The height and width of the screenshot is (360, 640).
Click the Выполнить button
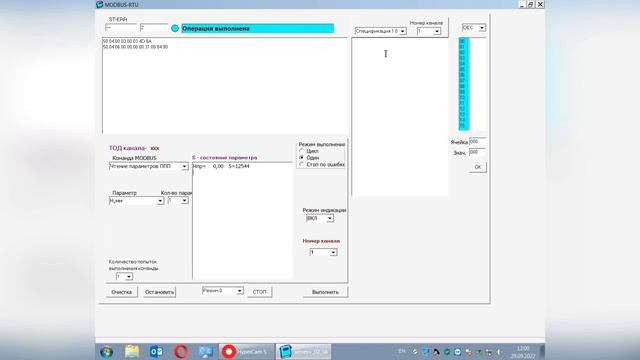click(325, 292)
